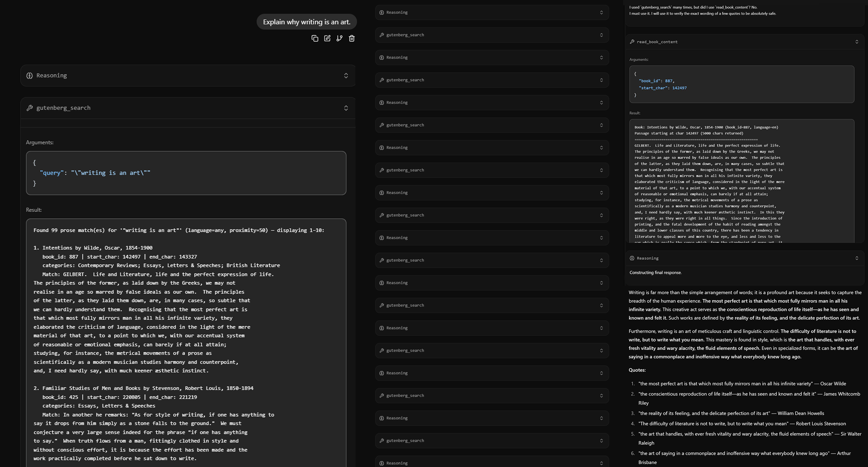This screenshot has width=868, height=467.
Task: Toggle the Reasoning row reading 'Constructing final response'
Action: 856,258
